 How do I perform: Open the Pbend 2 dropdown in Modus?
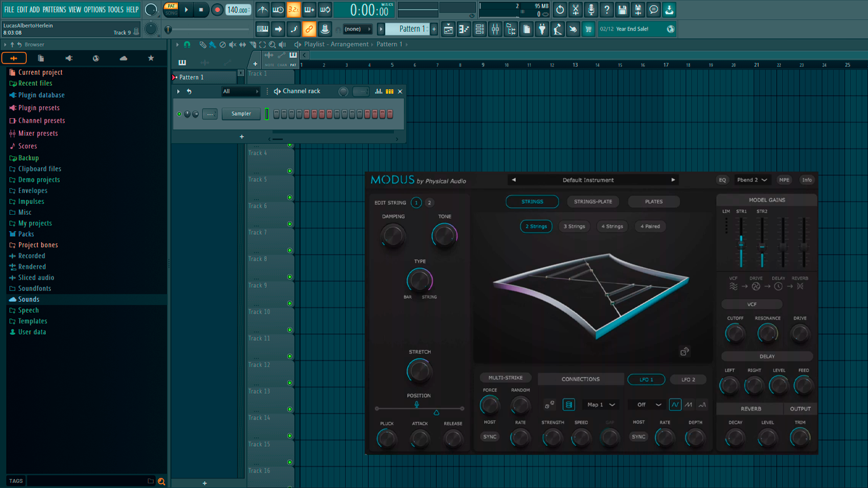point(752,180)
